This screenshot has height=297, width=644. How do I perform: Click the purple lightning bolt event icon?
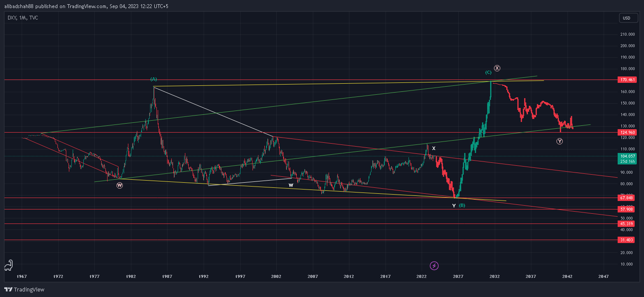point(434,266)
